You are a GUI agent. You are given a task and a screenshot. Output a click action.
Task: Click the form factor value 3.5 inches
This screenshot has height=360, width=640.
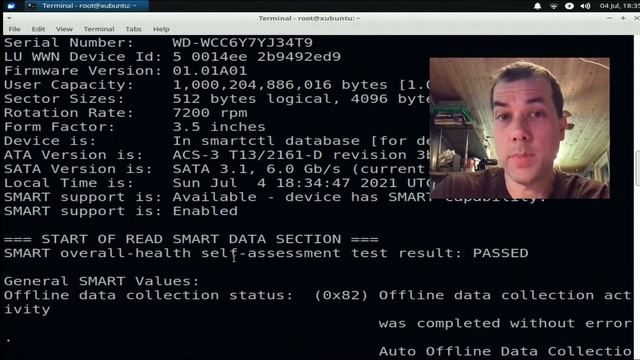219,127
